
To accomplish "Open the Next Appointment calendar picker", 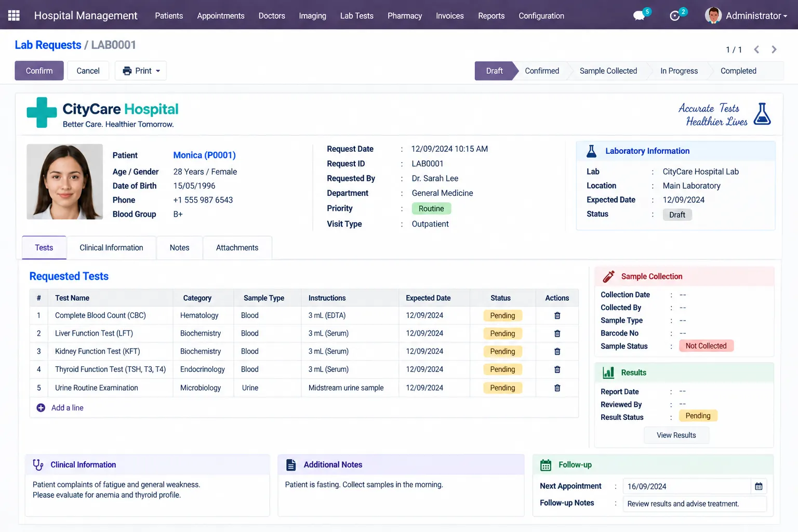I will click(x=759, y=486).
